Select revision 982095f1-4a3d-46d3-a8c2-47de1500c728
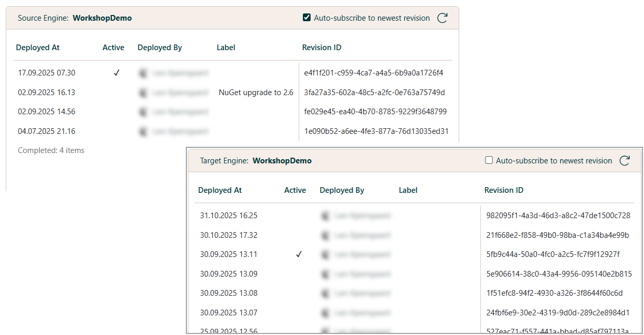Screen dimensions: 644x335 [x=558, y=216]
